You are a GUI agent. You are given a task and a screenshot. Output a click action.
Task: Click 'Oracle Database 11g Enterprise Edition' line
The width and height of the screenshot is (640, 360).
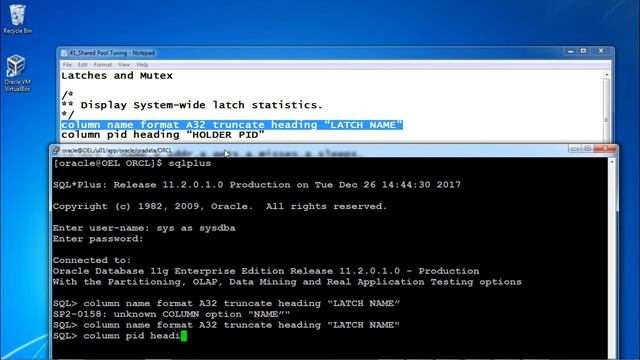pyautogui.click(x=266, y=271)
